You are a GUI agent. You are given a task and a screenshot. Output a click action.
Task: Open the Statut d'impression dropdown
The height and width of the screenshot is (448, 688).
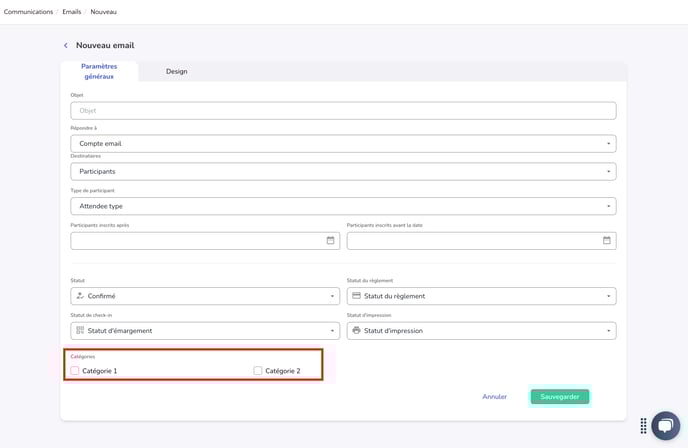pos(481,331)
